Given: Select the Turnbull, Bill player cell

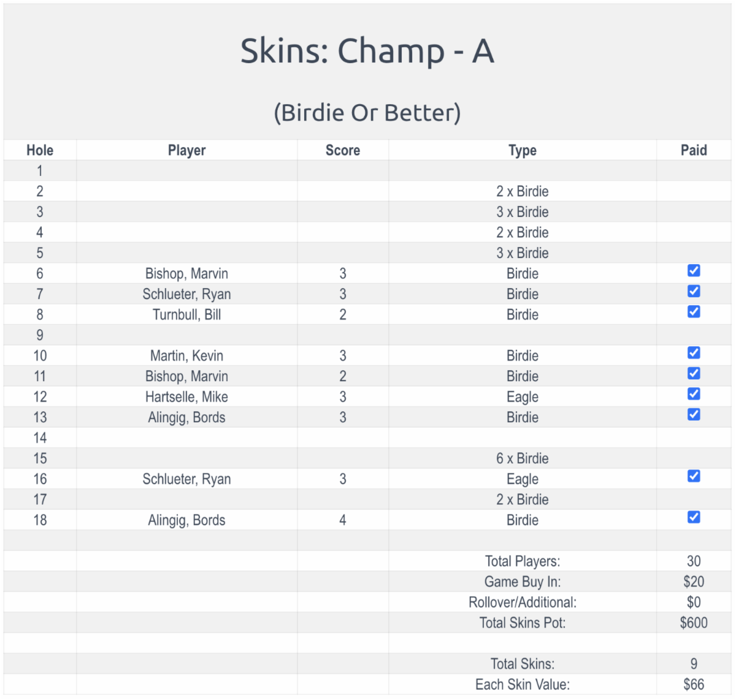Looking at the screenshot, I should [186, 315].
